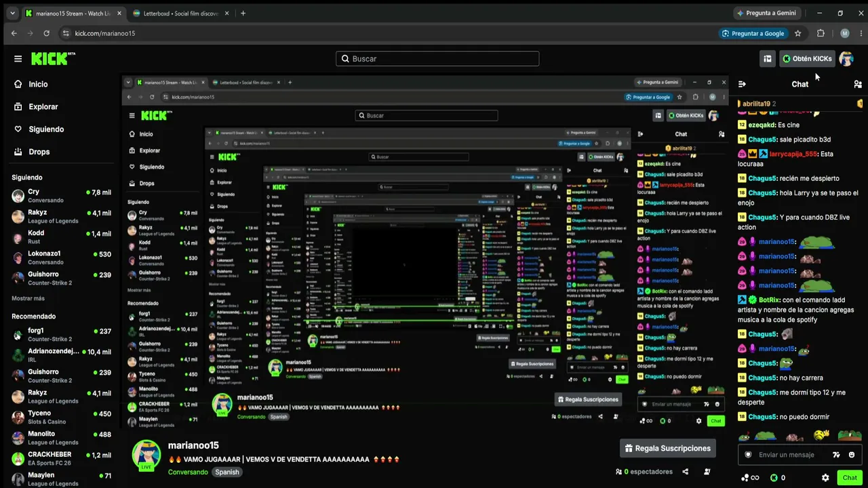Open Siguiendo in the sidebar
868x488 pixels.
[46, 129]
